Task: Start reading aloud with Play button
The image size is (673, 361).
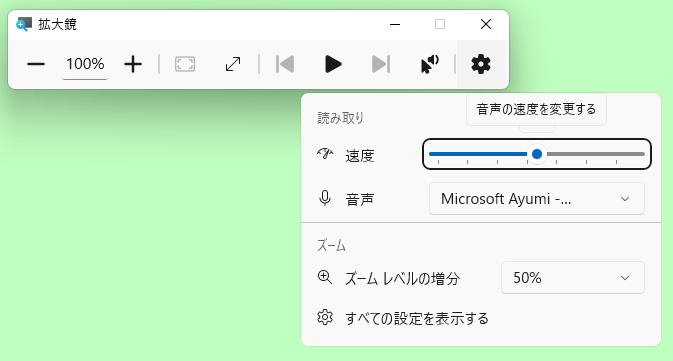Action: point(333,64)
